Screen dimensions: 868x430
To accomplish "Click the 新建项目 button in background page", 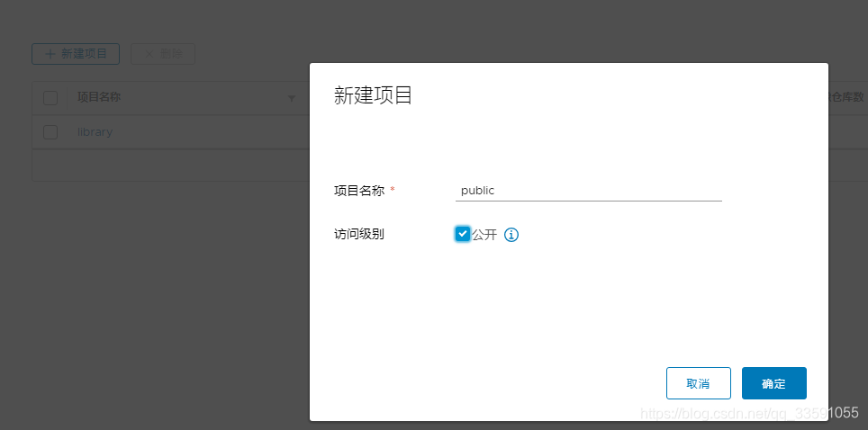I will (x=76, y=54).
